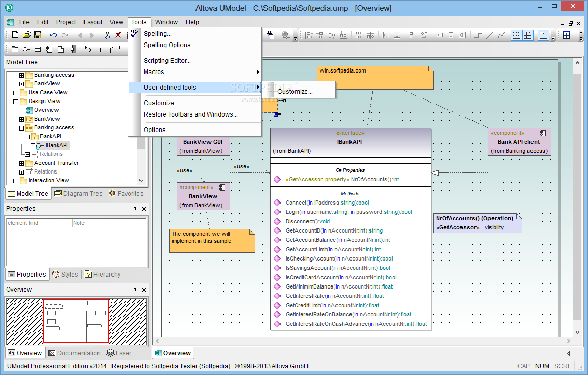Viewport: 588px width, 375px height.
Task: Click the align top edges icon
Action: pos(332,35)
